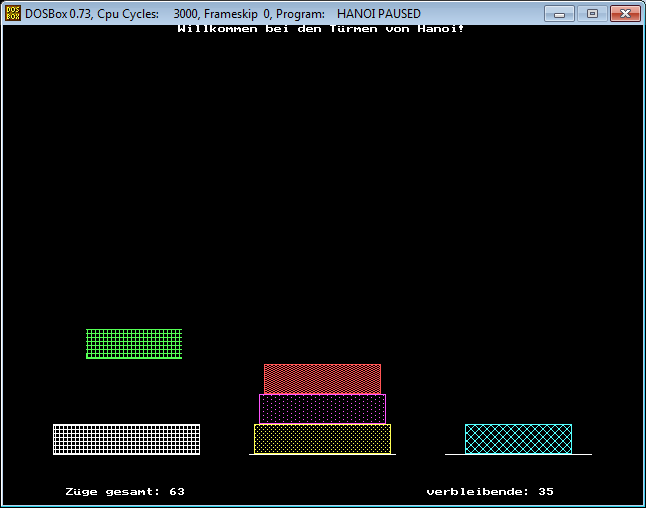Click the "verbleibende: 35" remaining counter
Image resolution: width=646 pixels, height=508 pixels.
click(x=490, y=492)
